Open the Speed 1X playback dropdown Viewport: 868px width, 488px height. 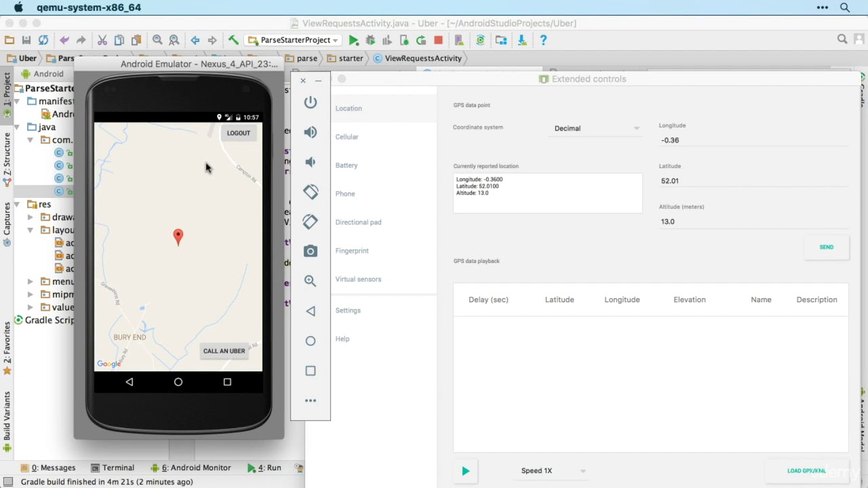(553, 470)
